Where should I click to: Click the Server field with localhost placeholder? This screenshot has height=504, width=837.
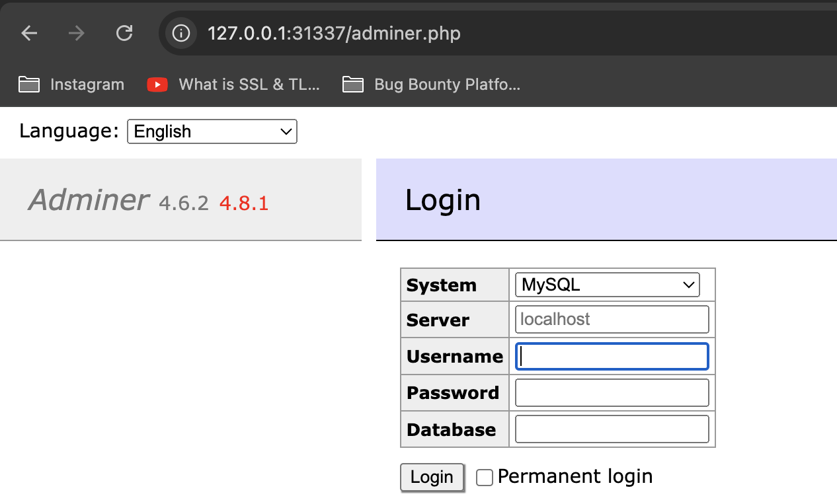tap(612, 320)
